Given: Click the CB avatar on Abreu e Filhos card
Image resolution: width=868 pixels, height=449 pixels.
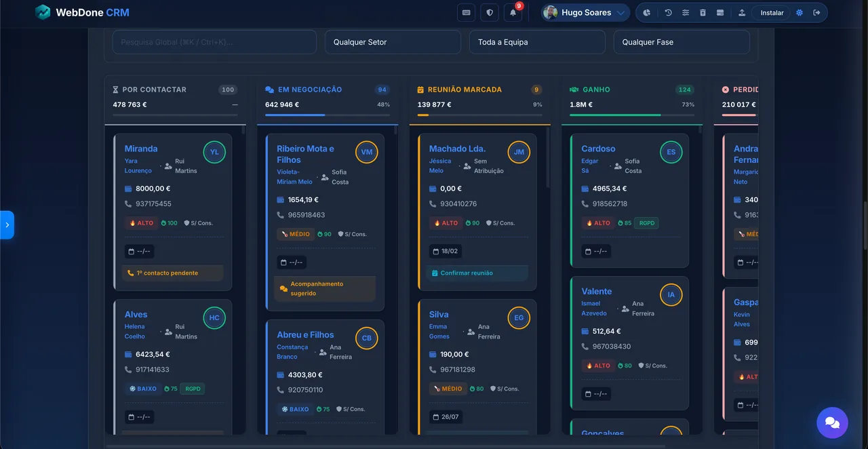Looking at the screenshot, I should (x=367, y=338).
